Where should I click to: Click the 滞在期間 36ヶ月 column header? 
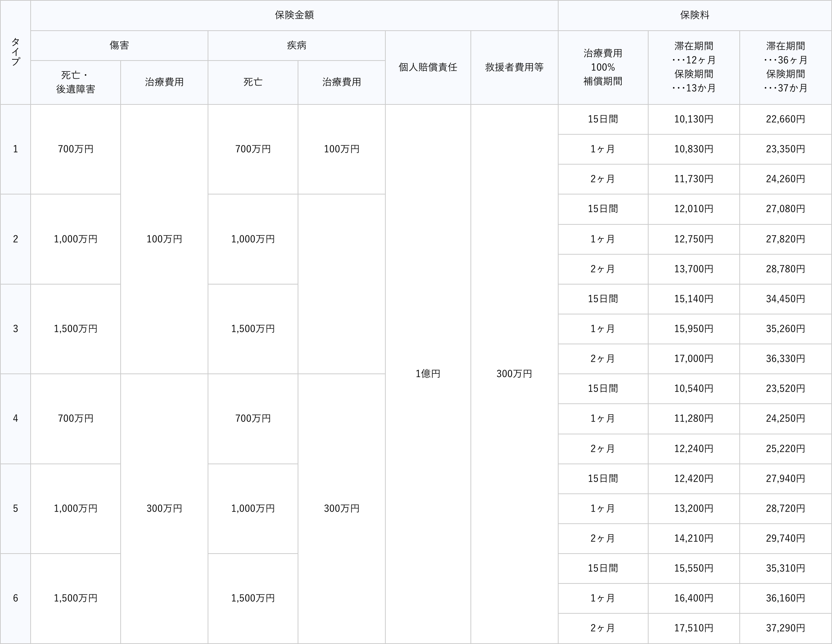785,67
